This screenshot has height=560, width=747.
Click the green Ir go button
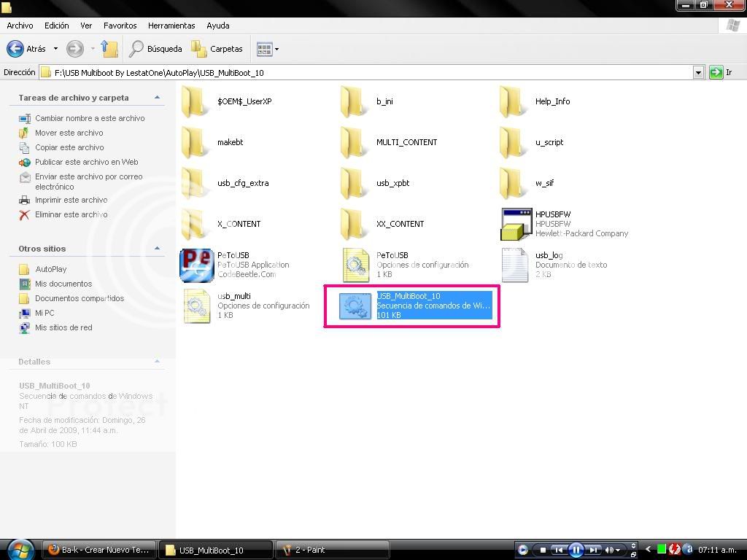[716, 72]
